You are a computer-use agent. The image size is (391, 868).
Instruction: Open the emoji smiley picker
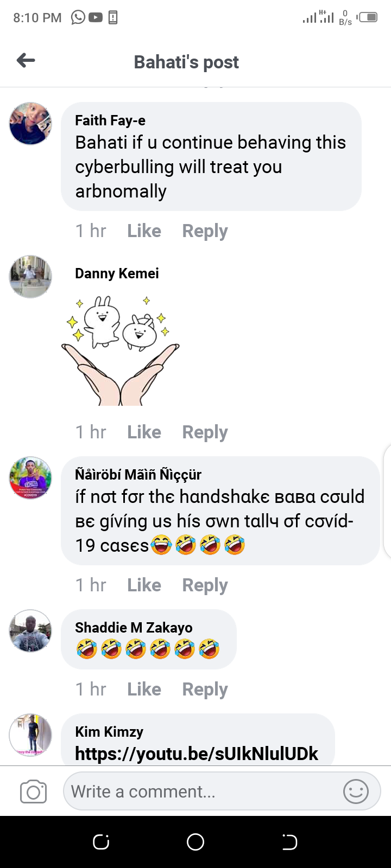pyautogui.click(x=356, y=792)
